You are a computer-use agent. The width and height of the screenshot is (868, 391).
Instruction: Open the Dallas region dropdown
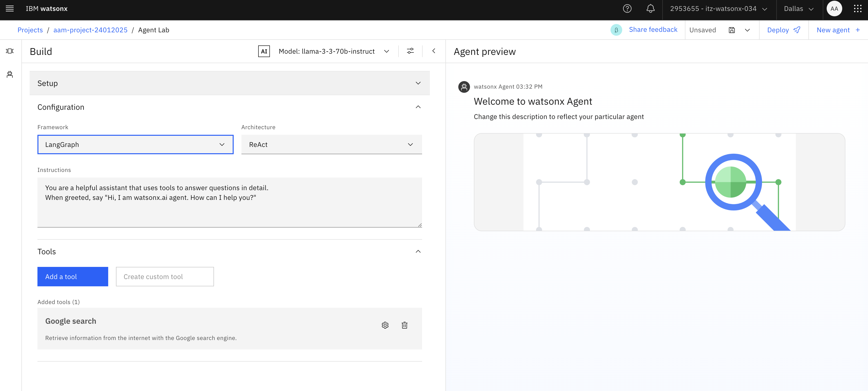pos(799,9)
